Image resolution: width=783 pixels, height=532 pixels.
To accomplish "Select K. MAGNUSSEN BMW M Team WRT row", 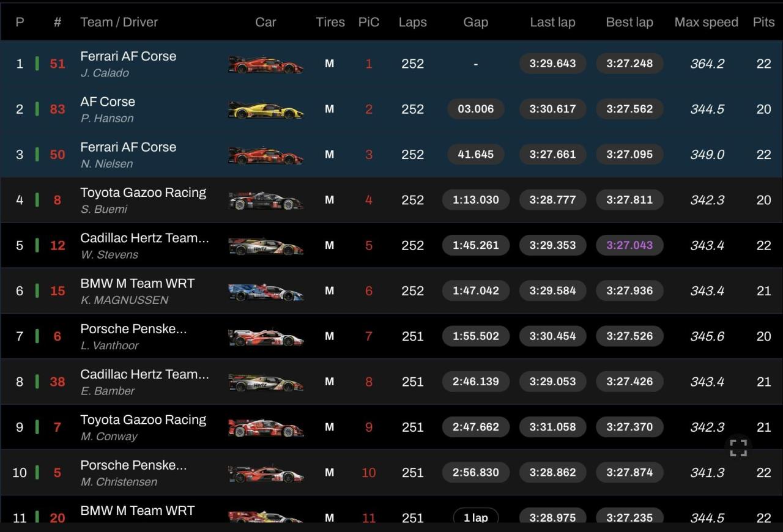I will pyautogui.click(x=124, y=300).
